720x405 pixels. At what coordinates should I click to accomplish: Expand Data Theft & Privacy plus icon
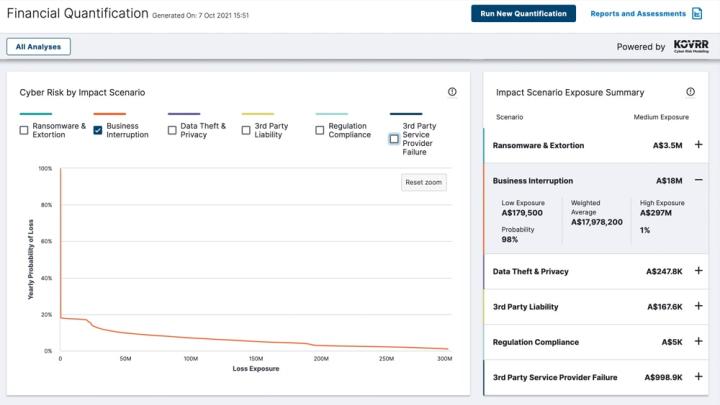point(698,271)
